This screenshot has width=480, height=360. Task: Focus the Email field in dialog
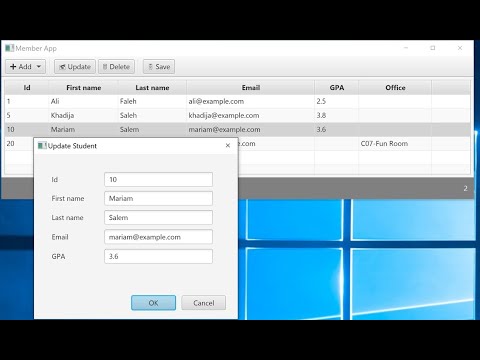pos(158,237)
